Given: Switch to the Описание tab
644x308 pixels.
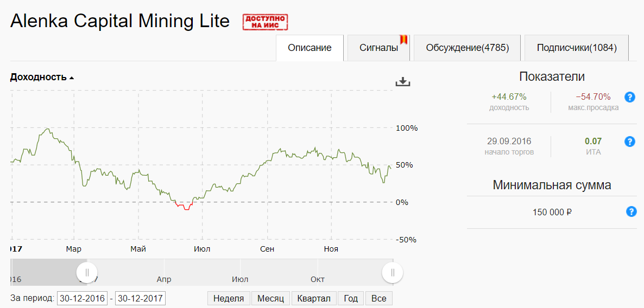Looking at the screenshot, I should pos(310,48).
